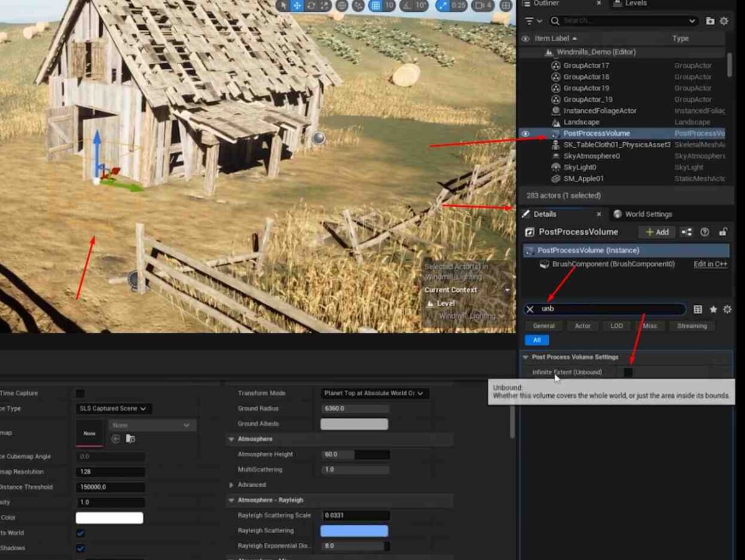Open the Outliner filter options icon
This screenshot has height=560, width=745.
pos(530,20)
